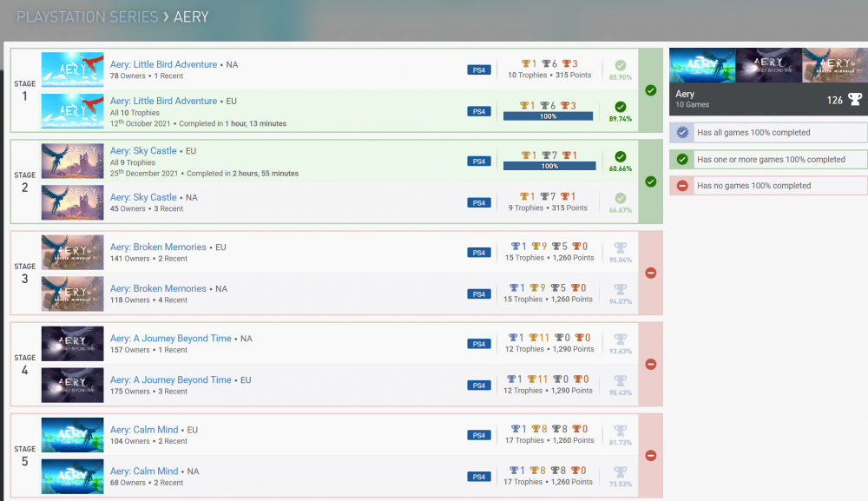This screenshot has width=868, height=501.
Task: Click the Aery: Broken Memories EU thumbnail
Action: point(72,252)
